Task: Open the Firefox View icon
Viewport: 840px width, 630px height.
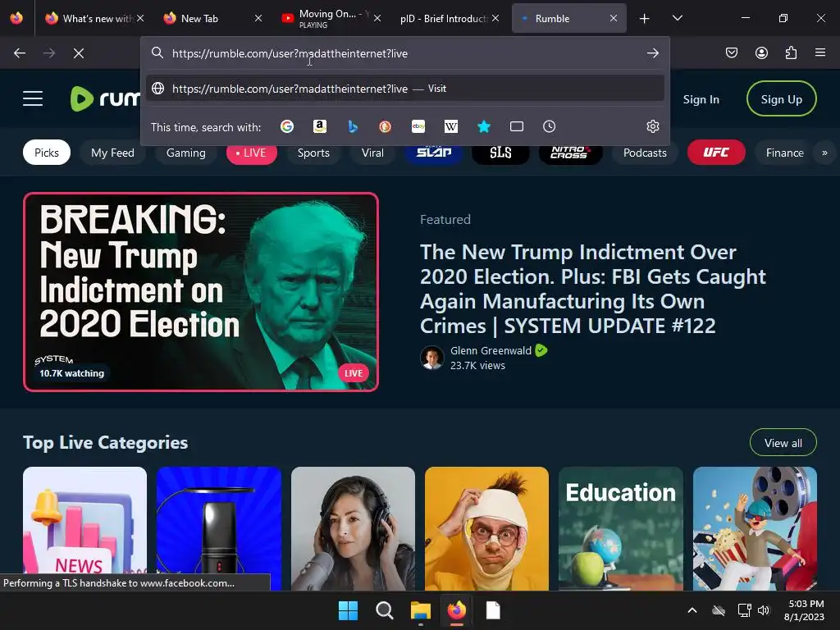Action: pyautogui.click(x=16, y=18)
